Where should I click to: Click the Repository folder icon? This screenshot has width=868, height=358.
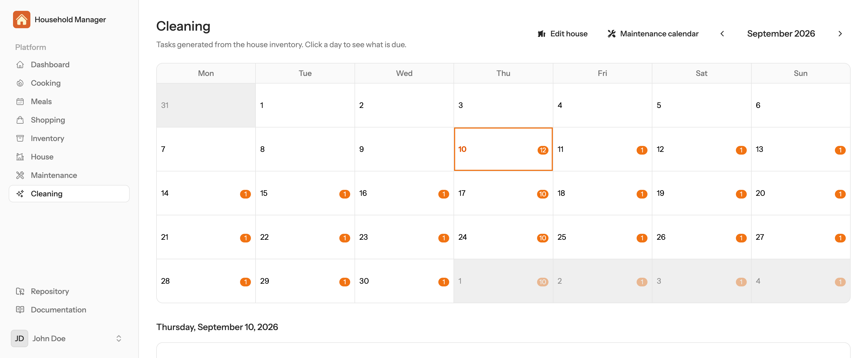click(x=20, y=291)
